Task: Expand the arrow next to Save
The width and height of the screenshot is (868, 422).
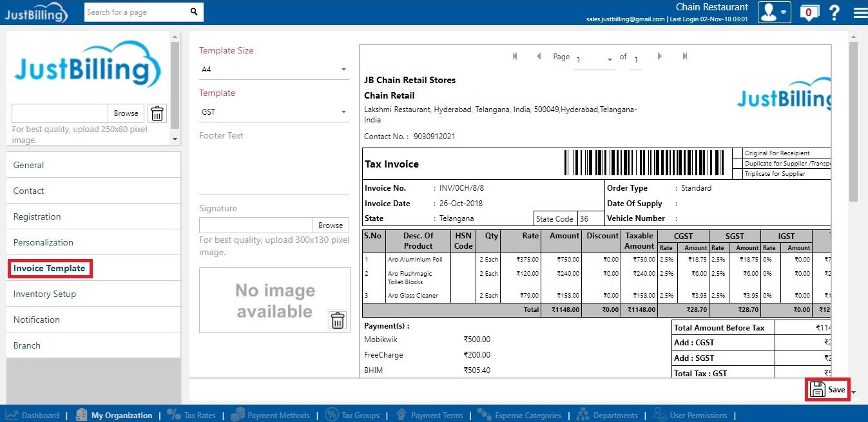Action: 854,392
